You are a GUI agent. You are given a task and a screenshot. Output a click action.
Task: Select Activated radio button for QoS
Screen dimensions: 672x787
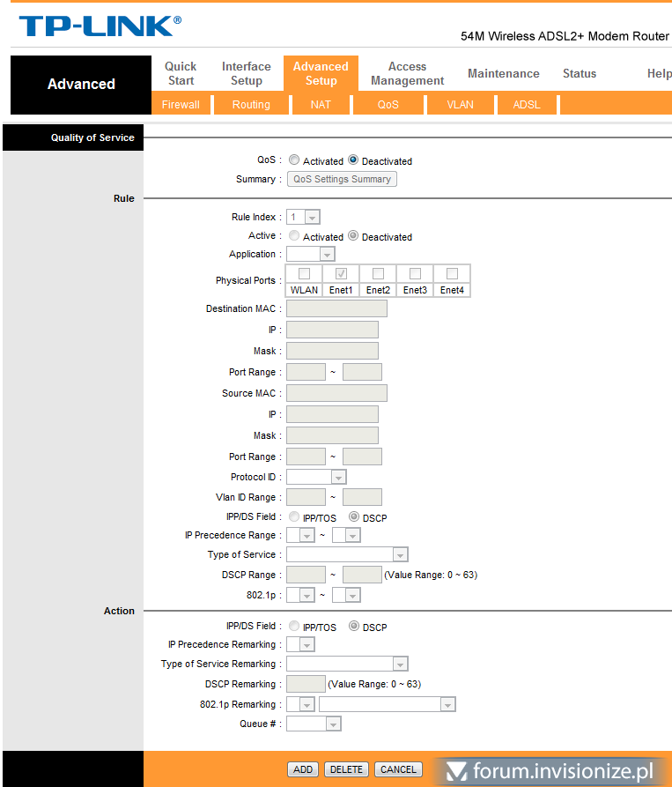(x=294, y=160)
